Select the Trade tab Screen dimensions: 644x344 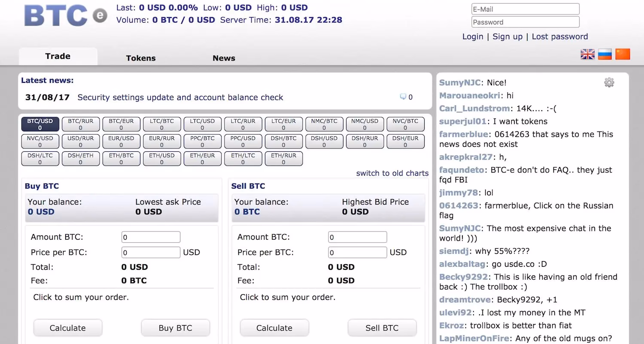[x=58, y=56]
